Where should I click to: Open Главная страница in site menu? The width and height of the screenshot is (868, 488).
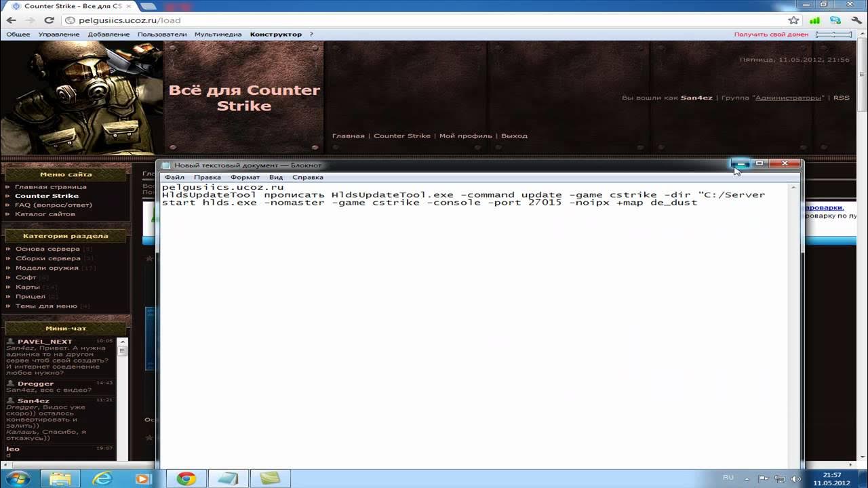[x=51, y=186]
